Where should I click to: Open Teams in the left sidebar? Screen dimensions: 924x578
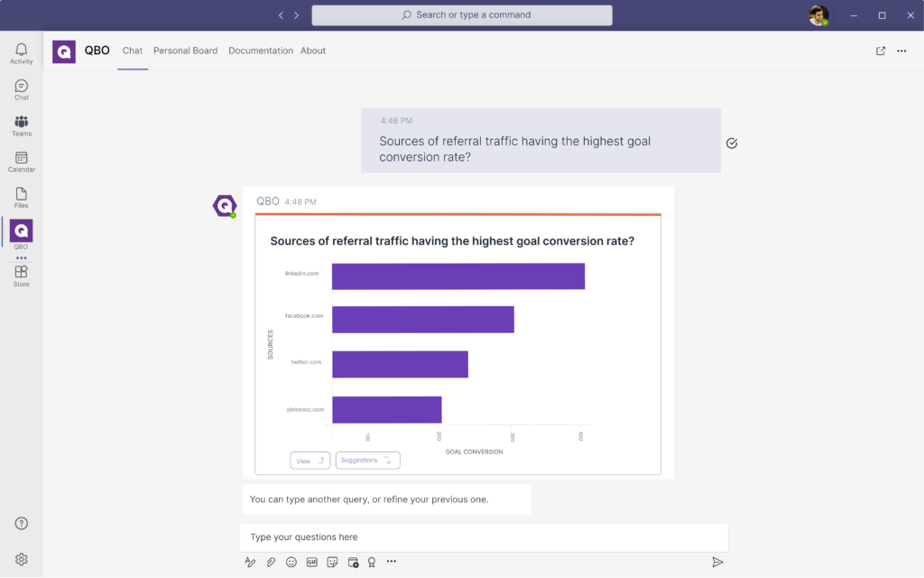click(21, 126)
